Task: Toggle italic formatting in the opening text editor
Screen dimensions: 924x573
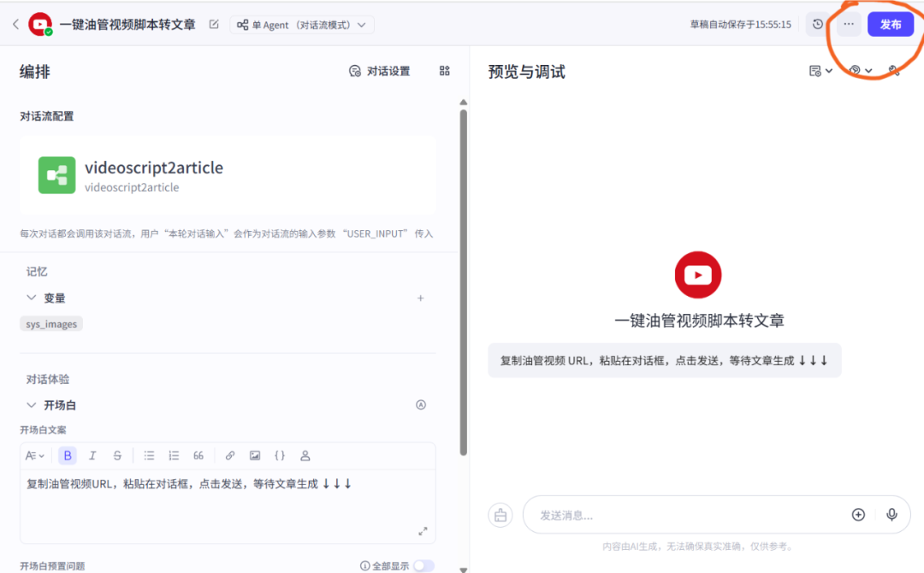Action: coord(92,455)
